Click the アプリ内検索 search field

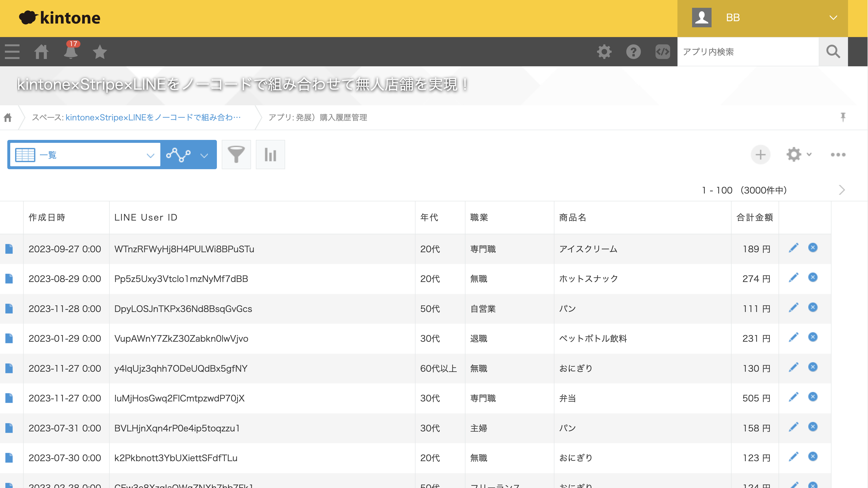point(741,52)
